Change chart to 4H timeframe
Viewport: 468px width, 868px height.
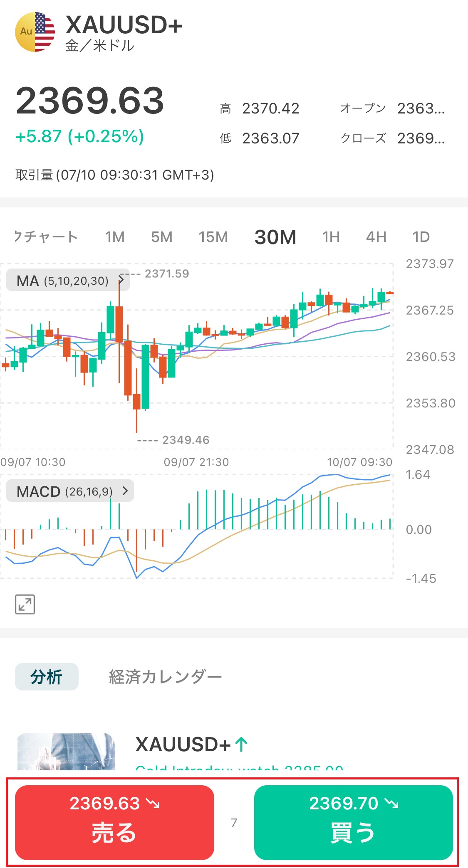point(376,237)
